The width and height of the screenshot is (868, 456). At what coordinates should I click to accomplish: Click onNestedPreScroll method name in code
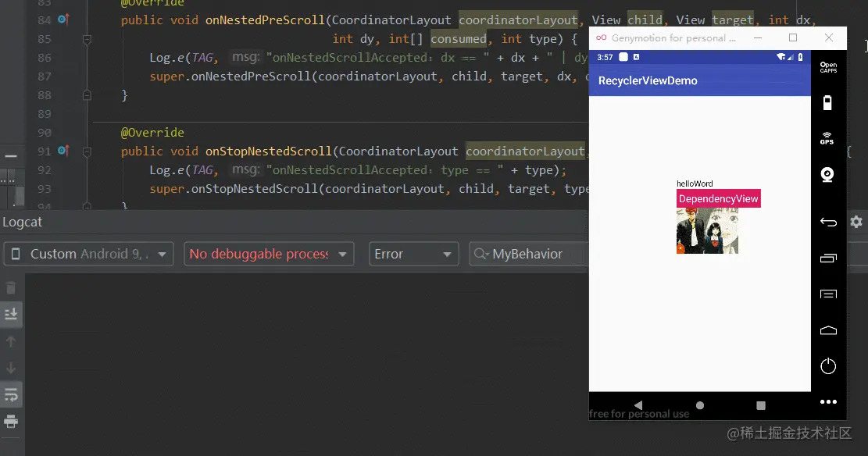tap(265, 20)
